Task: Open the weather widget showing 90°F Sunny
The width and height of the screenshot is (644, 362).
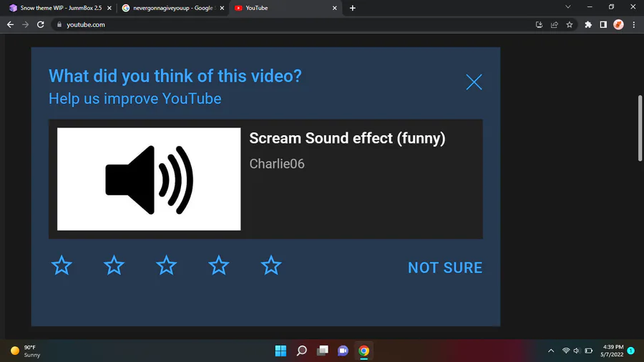Action: 26,351
